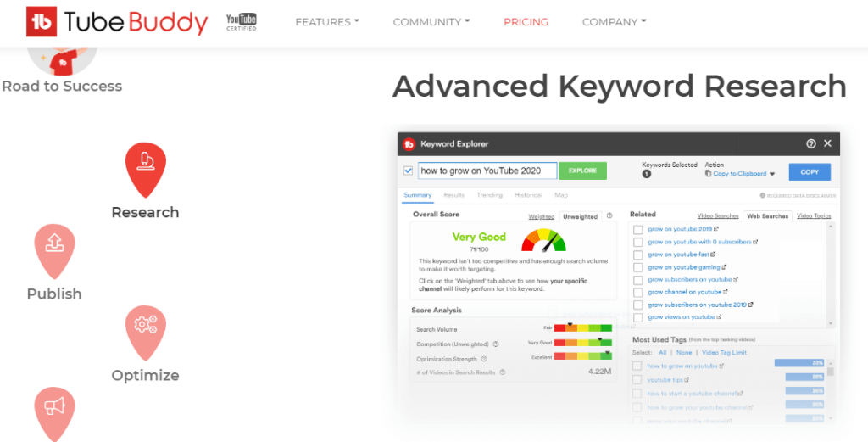Screen dimensions: 868x442
Task: Click the Promote megaphone pin icon
Action: tap(54, 411)
